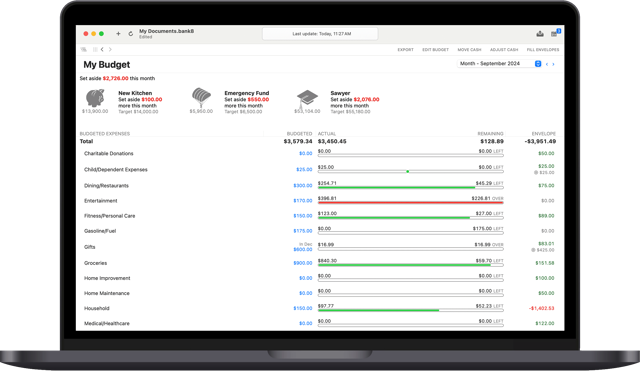
Task: Click the refresh update icon
Action: coord(131,34)
